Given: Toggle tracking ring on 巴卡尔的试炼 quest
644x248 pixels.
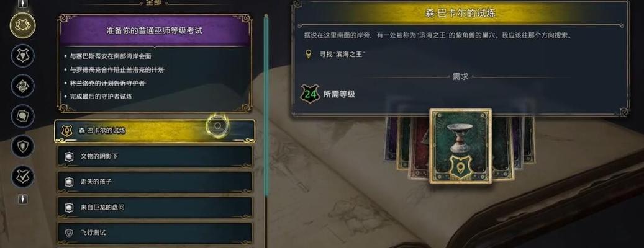Looking at the screenshot, I should pyautogui.click(x=217, y=126).
